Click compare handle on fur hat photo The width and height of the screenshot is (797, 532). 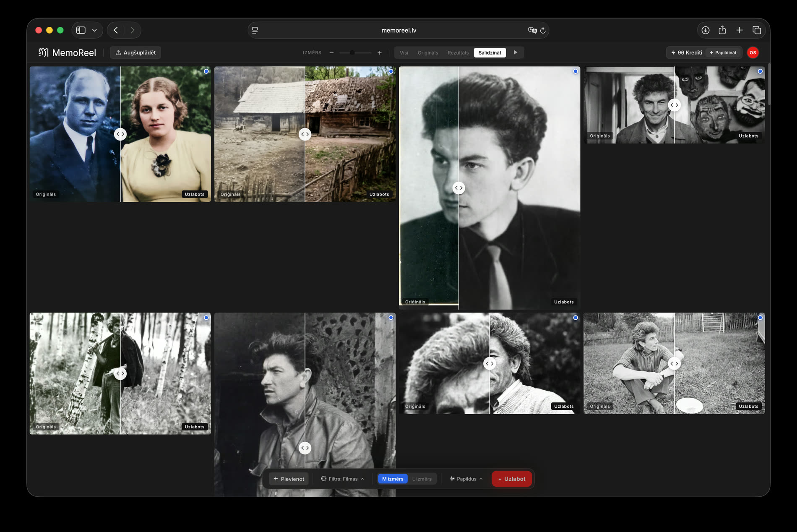click(x=490, y=363)
